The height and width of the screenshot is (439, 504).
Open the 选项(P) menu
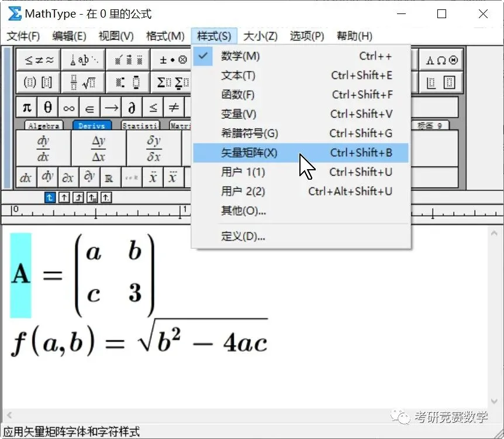coord(307,36)
